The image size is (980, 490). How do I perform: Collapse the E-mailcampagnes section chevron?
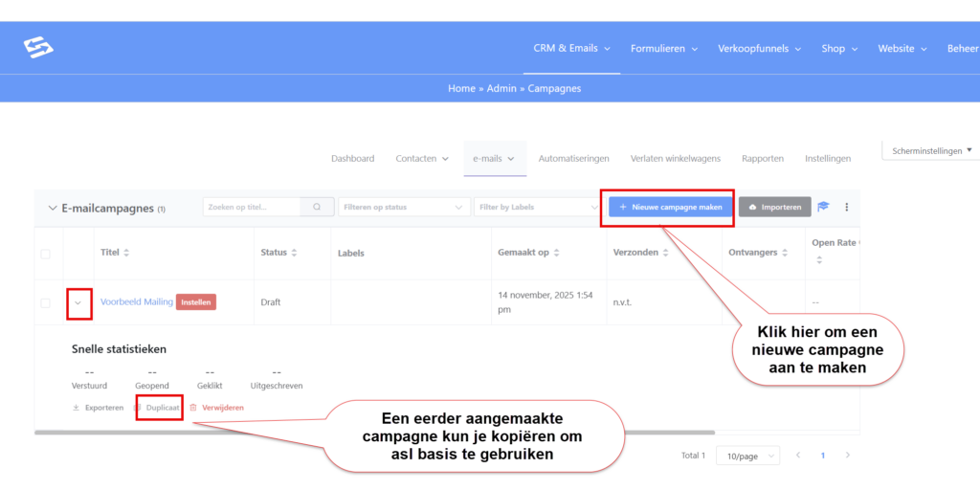click(51, 208)
